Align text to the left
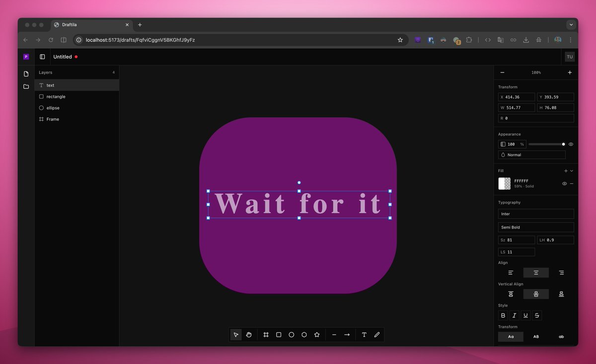 pyautogui.click(x=511, y=273)
